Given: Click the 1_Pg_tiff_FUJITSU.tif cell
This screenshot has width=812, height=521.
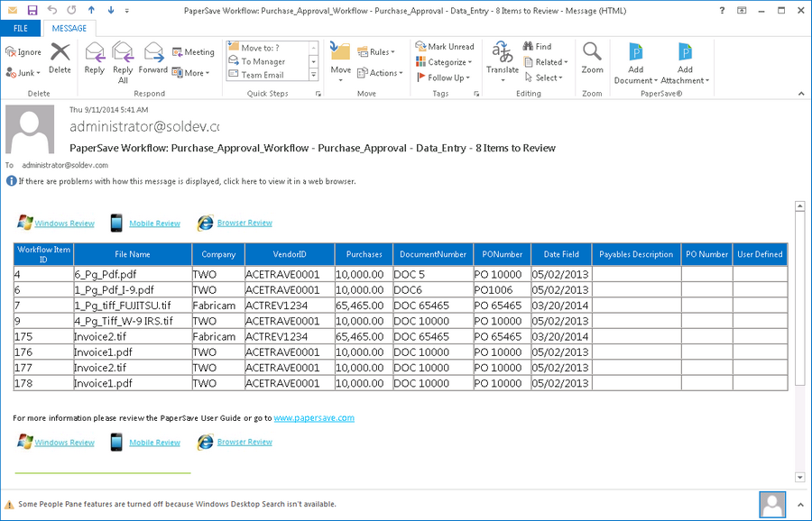Looking at the screenshot, I should point(133,306).
